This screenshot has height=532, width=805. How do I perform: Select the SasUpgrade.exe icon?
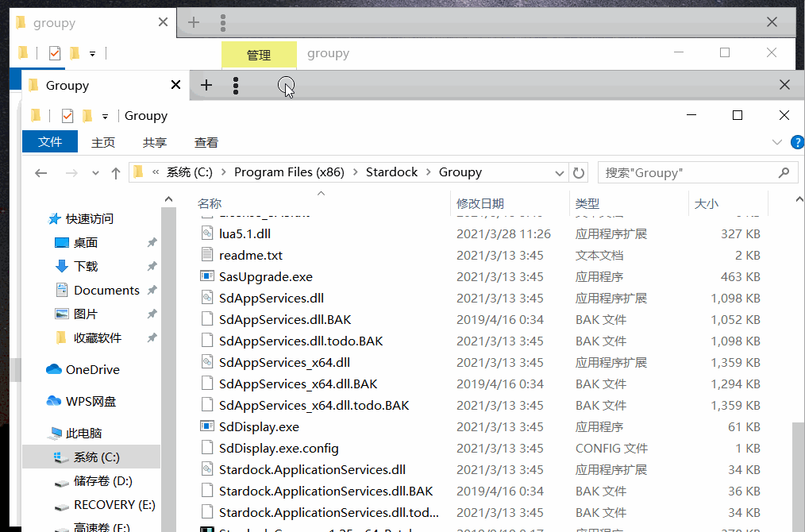tap(207, 276)
